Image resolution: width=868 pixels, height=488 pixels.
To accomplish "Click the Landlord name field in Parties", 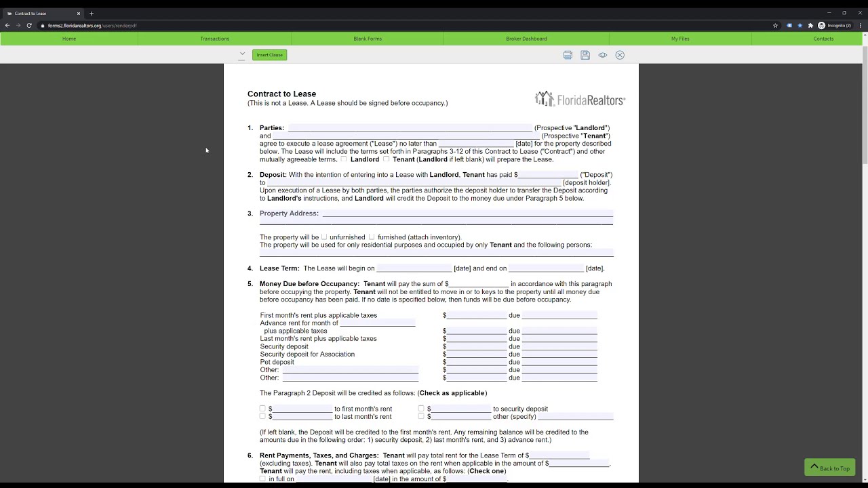I will click(410, 127).
